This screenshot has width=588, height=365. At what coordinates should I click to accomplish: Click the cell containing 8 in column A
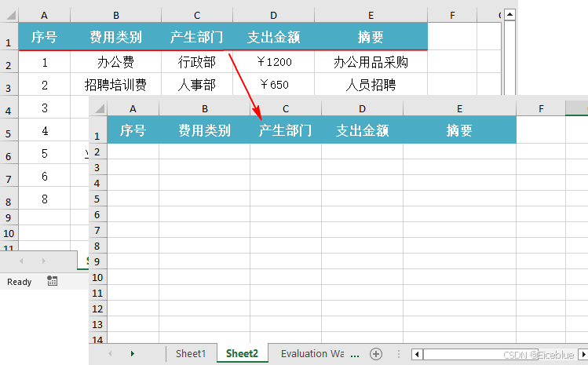(44, 199)
